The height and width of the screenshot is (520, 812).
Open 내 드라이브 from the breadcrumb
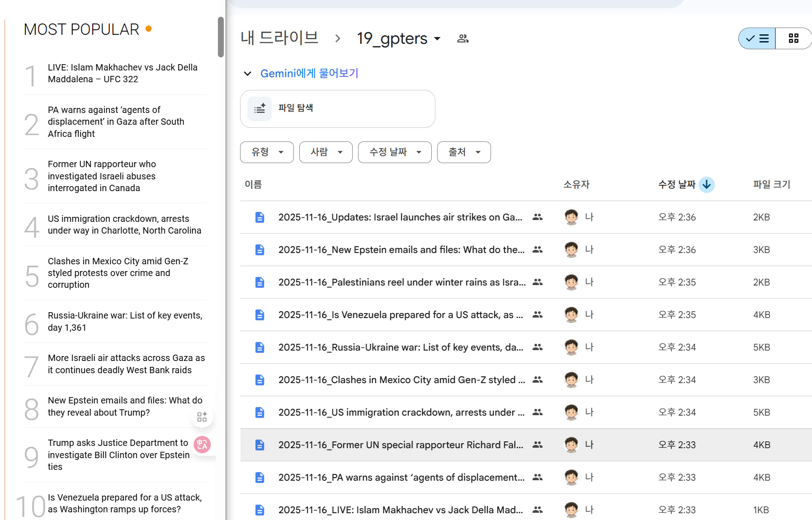(279, 38)
